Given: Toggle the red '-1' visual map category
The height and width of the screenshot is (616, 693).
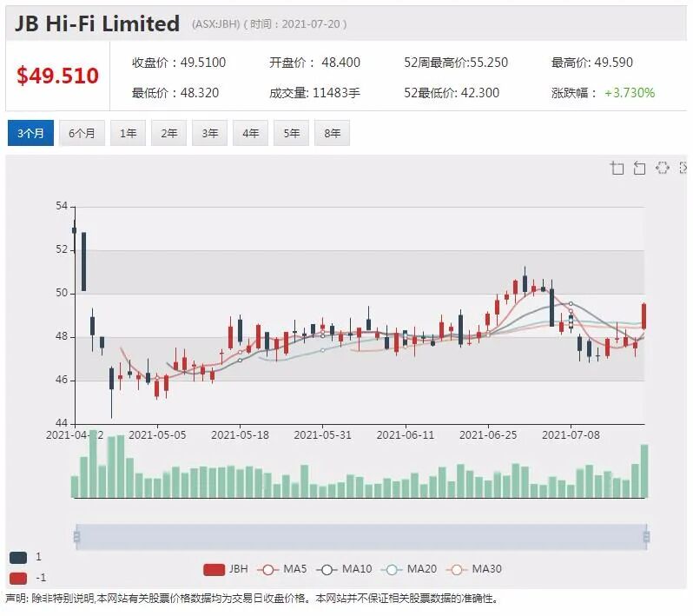Looking at the screenshot, I should click(18, 578).
